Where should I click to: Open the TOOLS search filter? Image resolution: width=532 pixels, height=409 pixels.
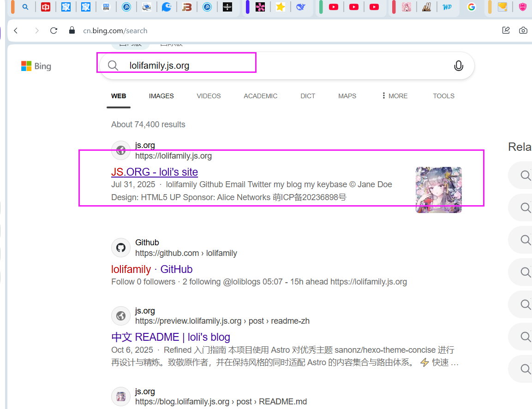tap(443, 96)
